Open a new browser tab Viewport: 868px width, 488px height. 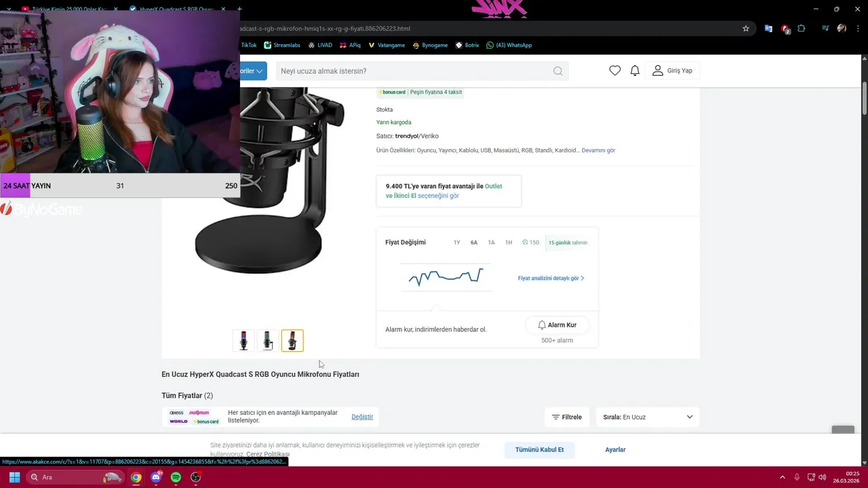(239, 9)
